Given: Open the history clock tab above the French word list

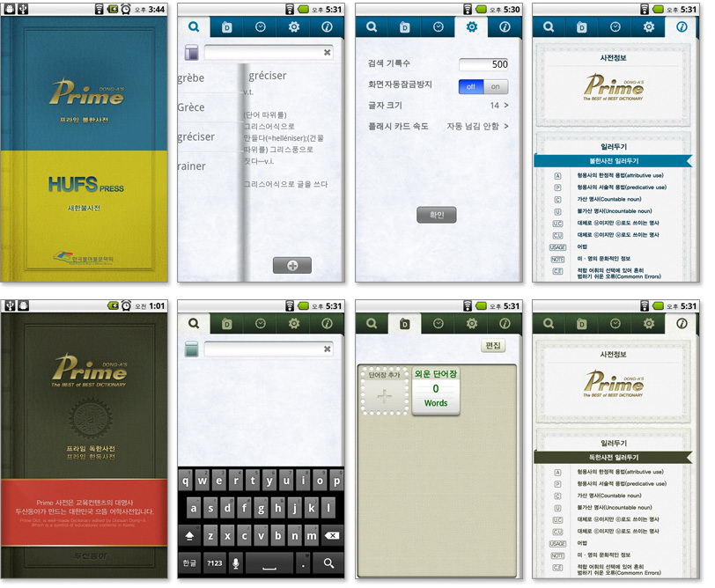Looking at the screenshot, I should tap(261, 27).
